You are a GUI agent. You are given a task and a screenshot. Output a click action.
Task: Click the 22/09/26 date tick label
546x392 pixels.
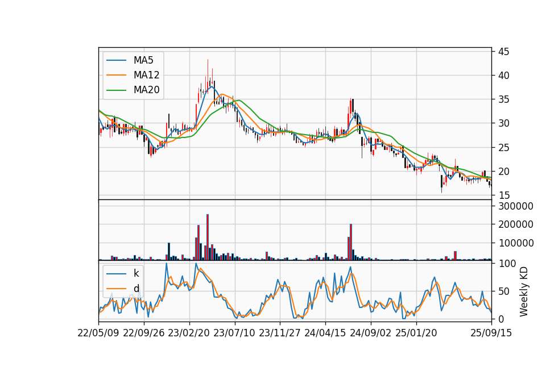click(144, 333)
